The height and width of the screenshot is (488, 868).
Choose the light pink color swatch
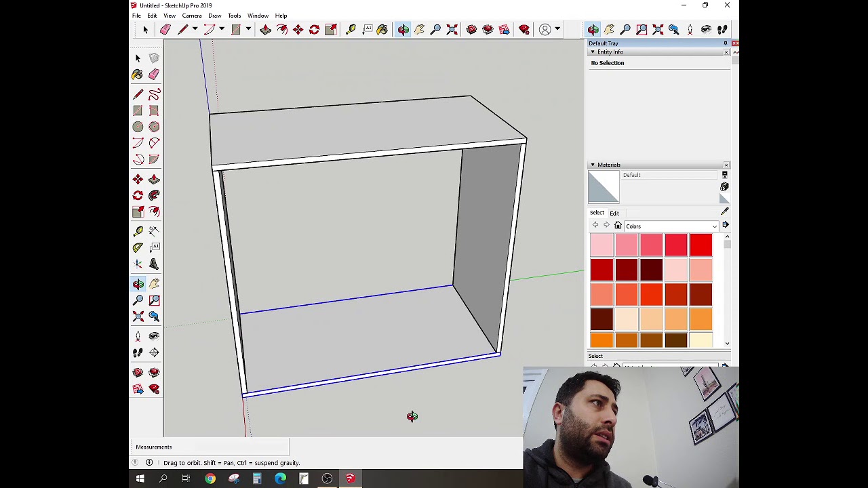[x=601, y=245]
